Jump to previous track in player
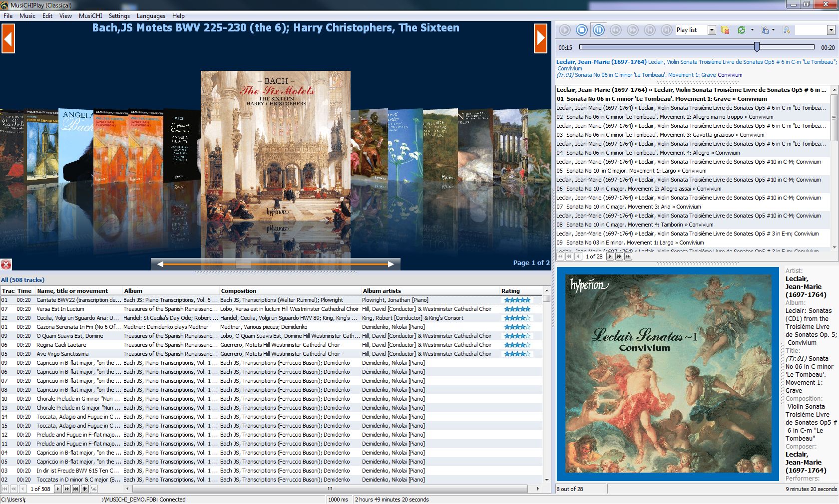 coord(650,30)
